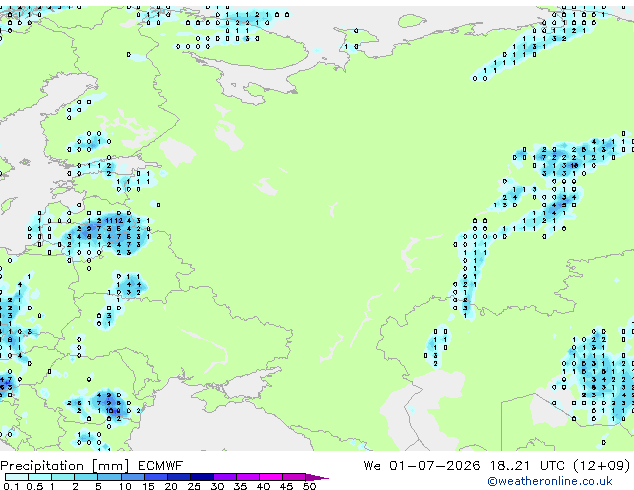Click the '50' legend scale value

[x=309, y=486]
